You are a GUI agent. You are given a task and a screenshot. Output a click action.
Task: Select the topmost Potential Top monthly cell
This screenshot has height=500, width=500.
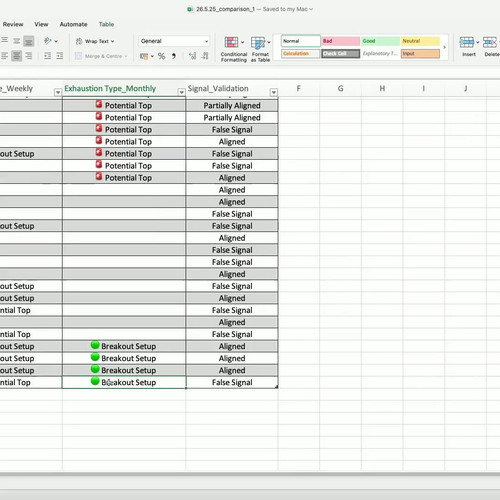(124, 106)
